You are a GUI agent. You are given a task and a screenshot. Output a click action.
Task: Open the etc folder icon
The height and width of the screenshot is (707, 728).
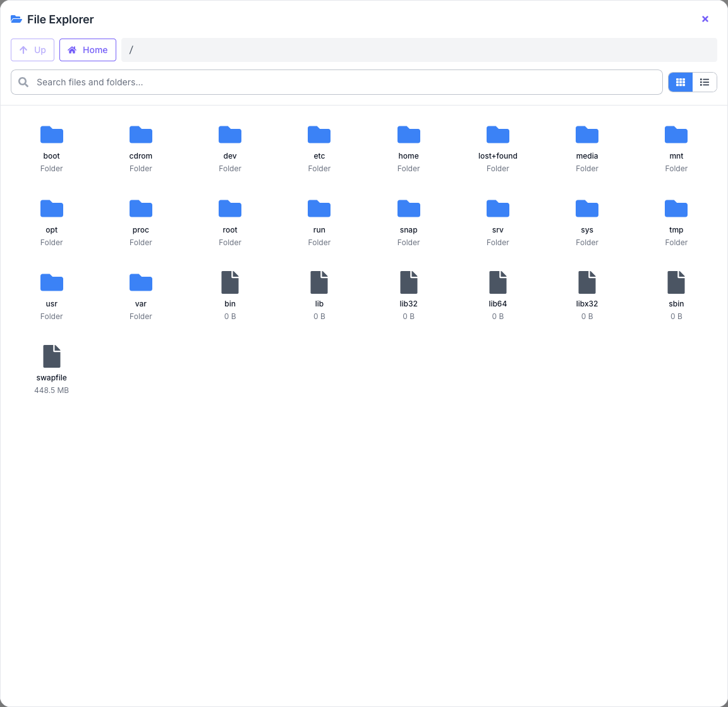click(x=319, y=135)
